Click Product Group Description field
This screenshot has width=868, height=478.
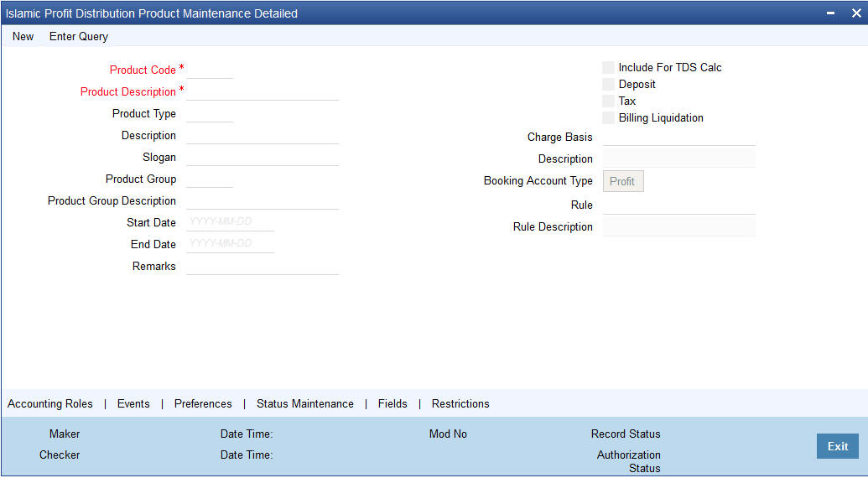262,200
